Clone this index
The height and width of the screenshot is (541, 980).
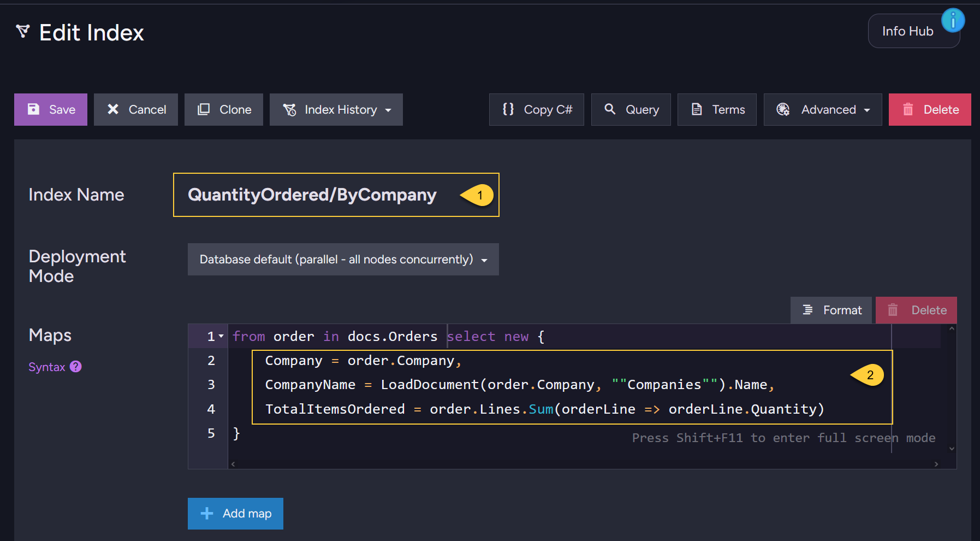coord(224,109)
